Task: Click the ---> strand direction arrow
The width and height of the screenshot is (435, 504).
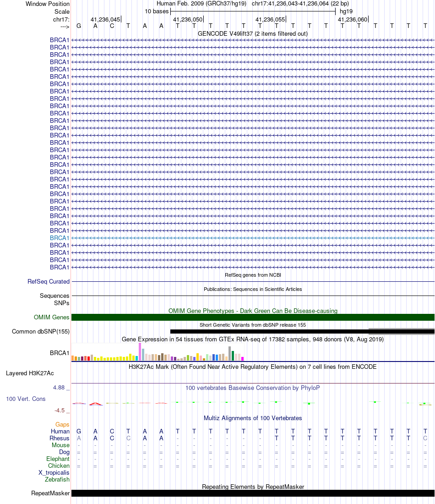Action: (65, 27)
